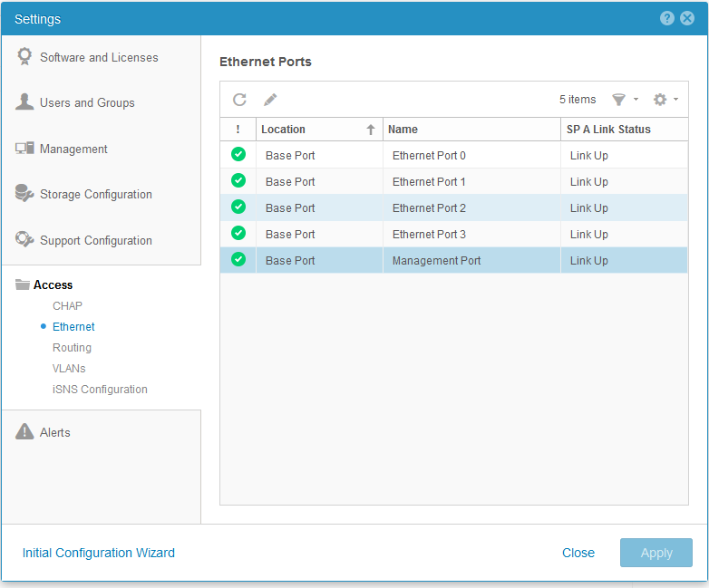Viewport: 709px width, 588px height.
Task: Click the Management monitor icon
Action: click(x=24, y=149)
